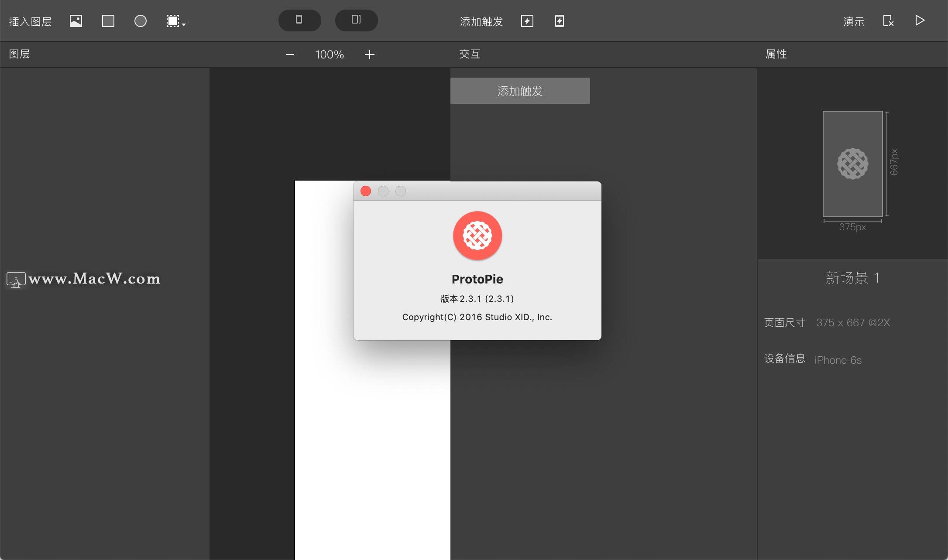Click the 页面尺寸 label

pyautogui.click(x=784, y=322)
